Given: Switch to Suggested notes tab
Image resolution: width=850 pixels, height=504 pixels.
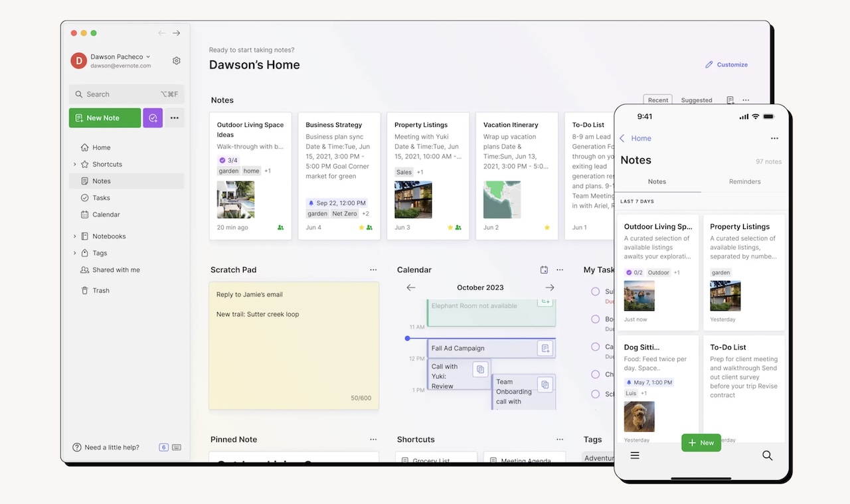Looking at the screenshot, I should (x=697, y=100).
